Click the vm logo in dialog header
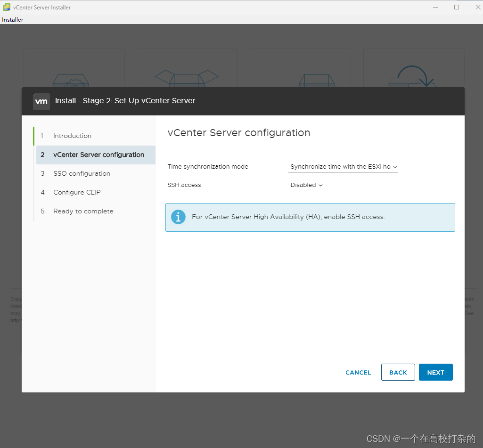 pos(41,101)
